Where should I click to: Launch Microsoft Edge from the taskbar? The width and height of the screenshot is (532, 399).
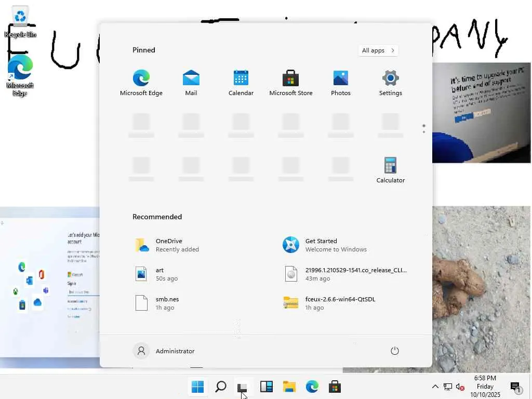point(312,387)
